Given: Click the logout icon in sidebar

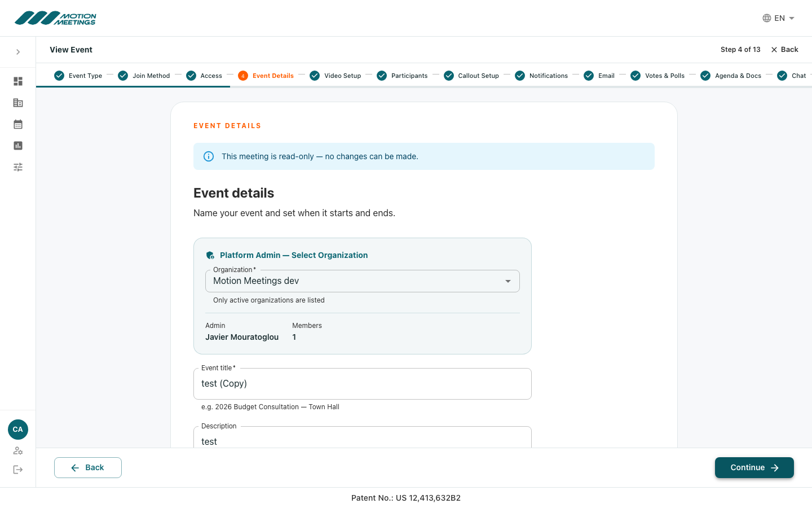Looking at the screenshot, I should pyautogui.click(x=18, y=470).
